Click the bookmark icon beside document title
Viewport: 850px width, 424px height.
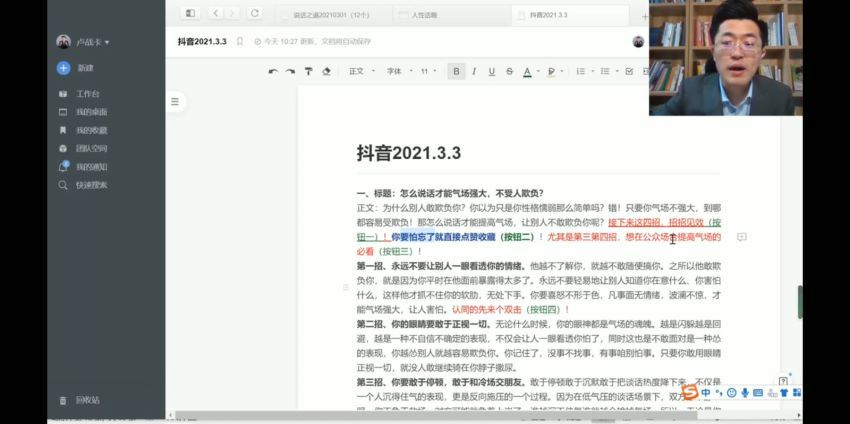(240, 42)
